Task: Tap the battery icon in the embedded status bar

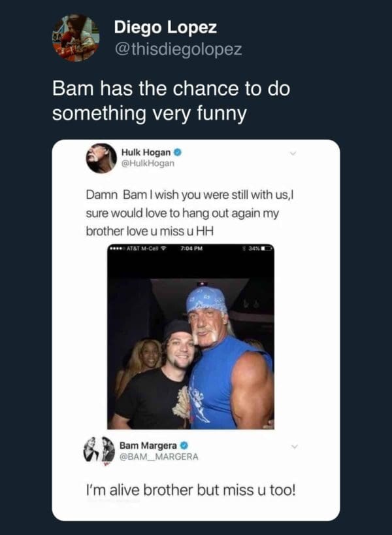Action: 266,249
